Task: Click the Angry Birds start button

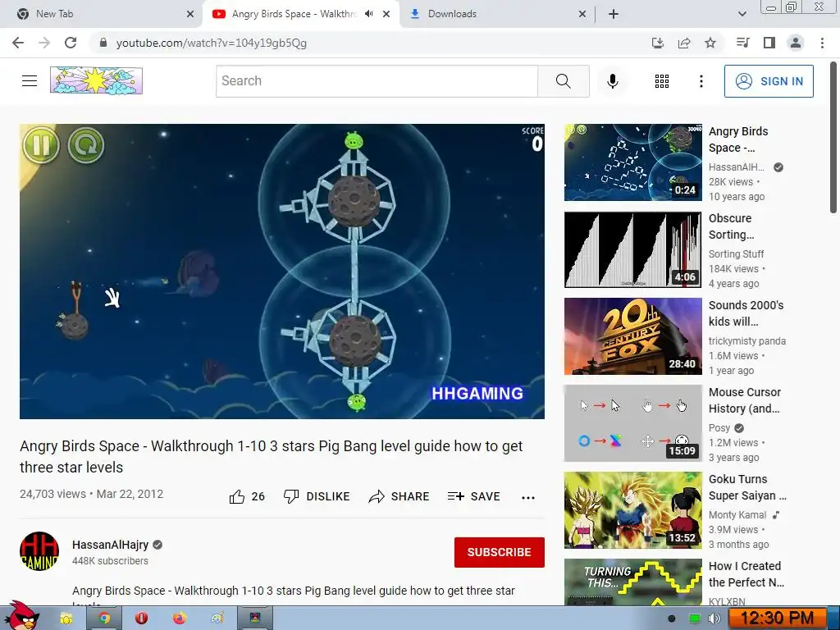Action: coord(21,615)
